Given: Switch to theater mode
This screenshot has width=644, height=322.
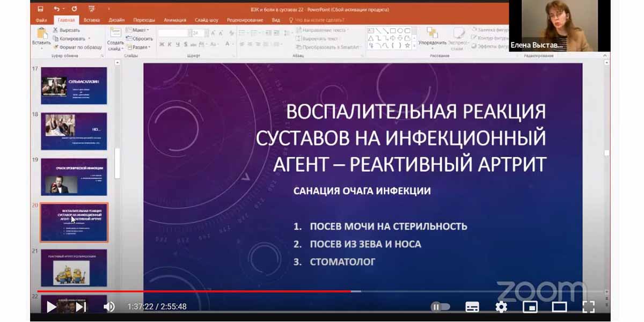Looking at the screenshot, I should pos(559,307).
